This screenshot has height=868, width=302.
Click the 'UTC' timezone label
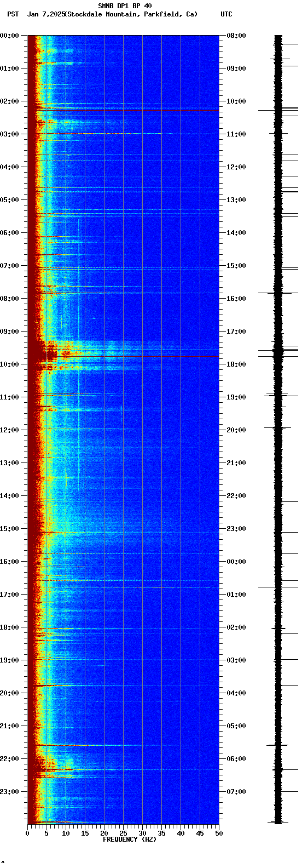pyautogui.click(x=226, y=14)
